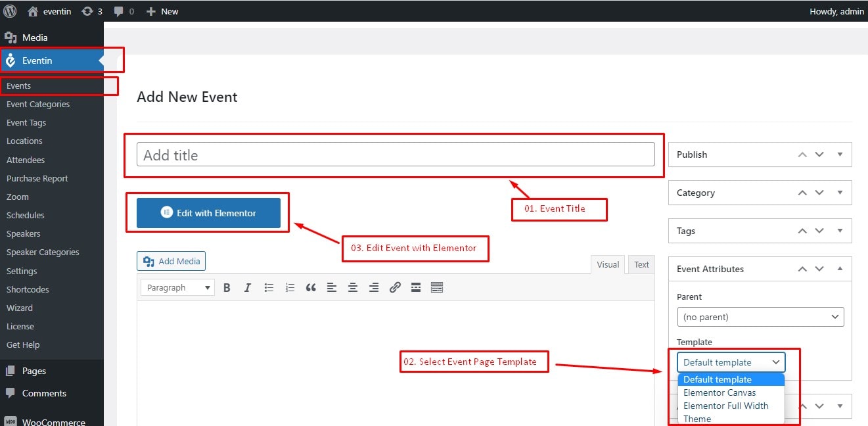Screen dimensions: 868x426
Task: Collapse the Event Attributes panel
Action: tap(840, 269)
